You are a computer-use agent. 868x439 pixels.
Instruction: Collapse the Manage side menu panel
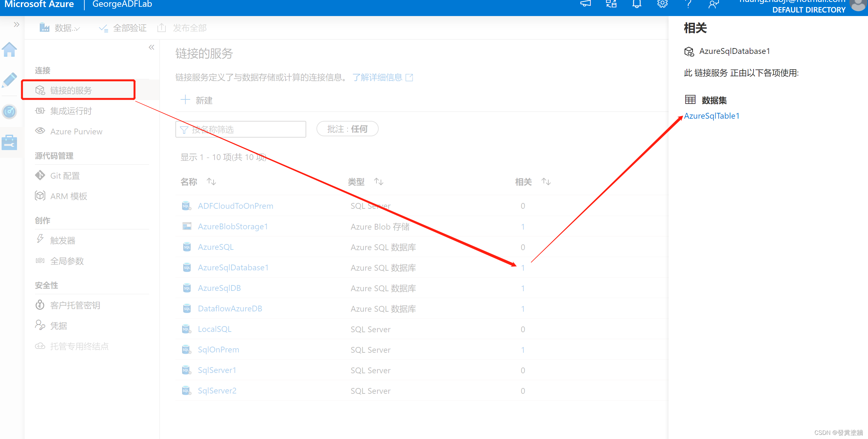(151, 47)
